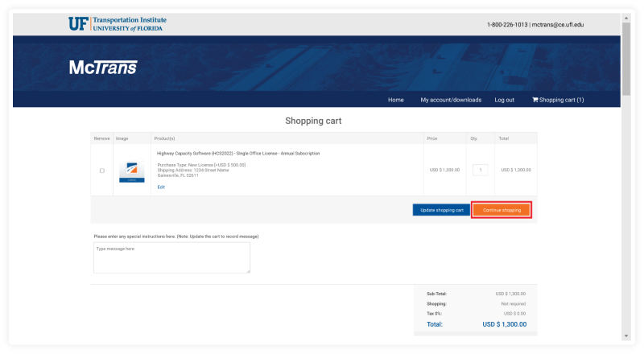This screenshot has height=354, width=644.
Task: Click the McTrans logo in banner
Action: (103, 68)
